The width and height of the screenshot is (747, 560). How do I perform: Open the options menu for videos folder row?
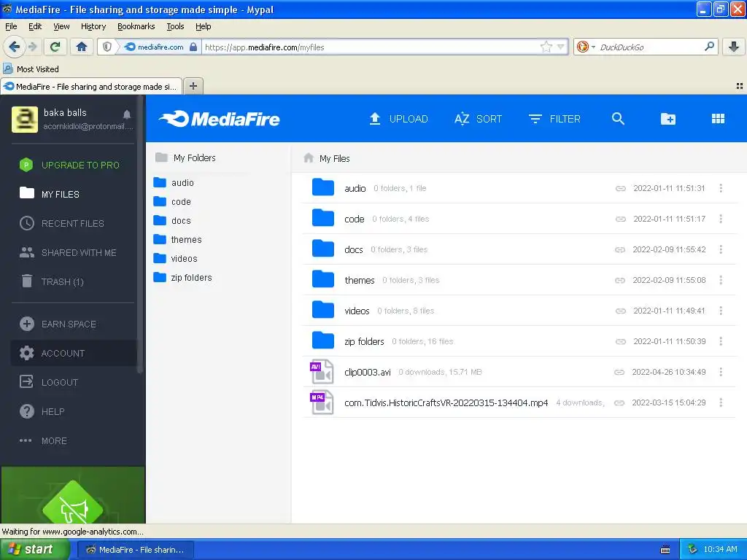721,311
